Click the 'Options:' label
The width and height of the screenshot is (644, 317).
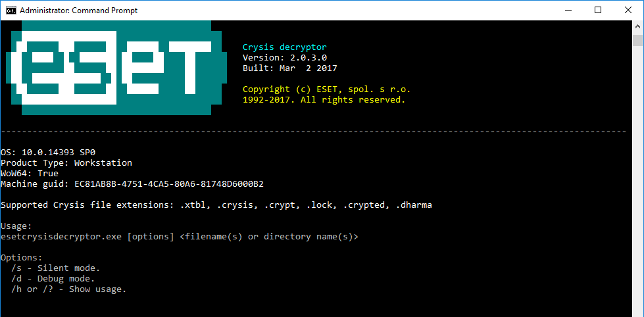[x=22, y=257]
